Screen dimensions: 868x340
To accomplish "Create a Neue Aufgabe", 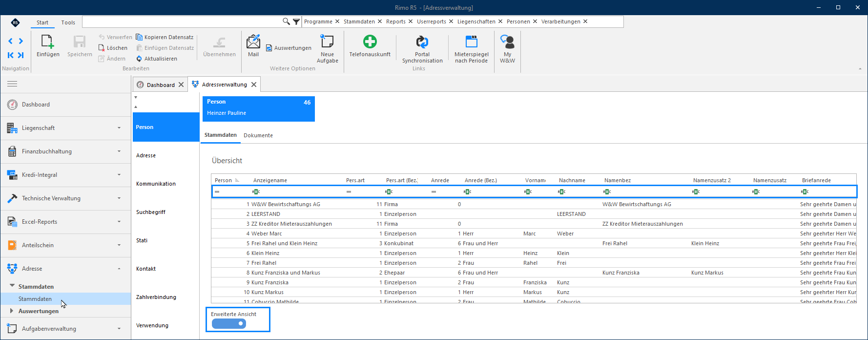I will pyautogui.click(x=327, y=49).
